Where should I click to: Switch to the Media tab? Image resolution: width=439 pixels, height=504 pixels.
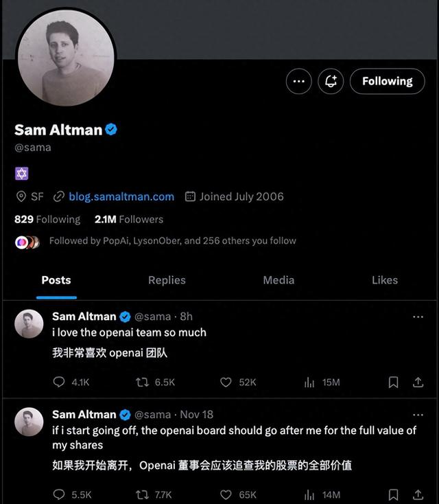point(278,280)
